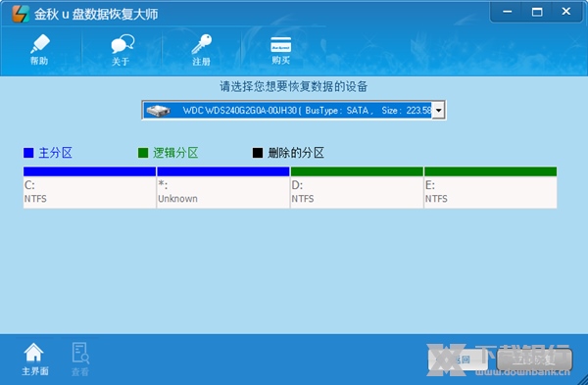Click the 主分区 legend label
The width and height of the screenshot is (588, 385).
click(x=56, y=153)
